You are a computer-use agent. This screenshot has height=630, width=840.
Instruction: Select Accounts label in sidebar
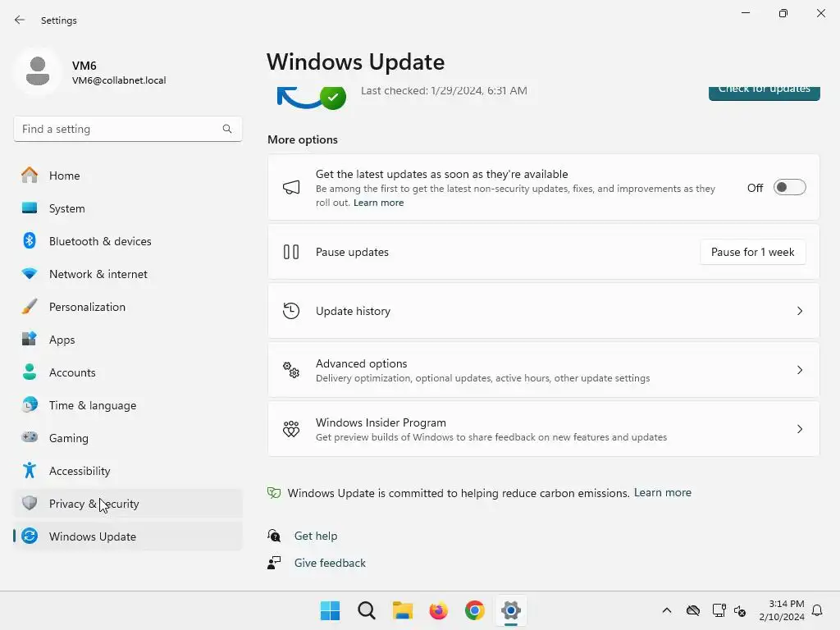pos(72,372)
